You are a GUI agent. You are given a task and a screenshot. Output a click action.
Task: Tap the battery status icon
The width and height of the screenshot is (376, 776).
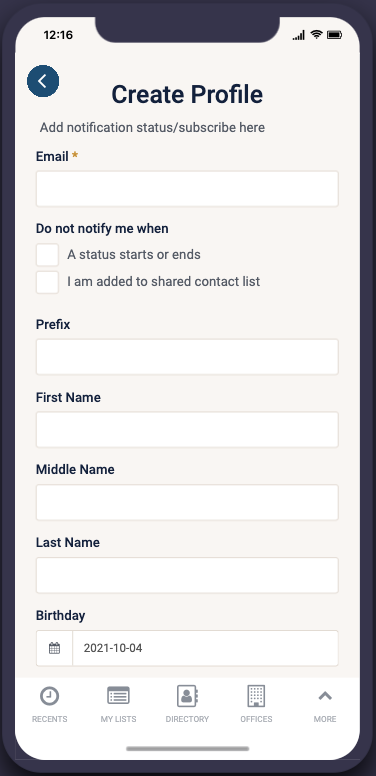(334, 35)
